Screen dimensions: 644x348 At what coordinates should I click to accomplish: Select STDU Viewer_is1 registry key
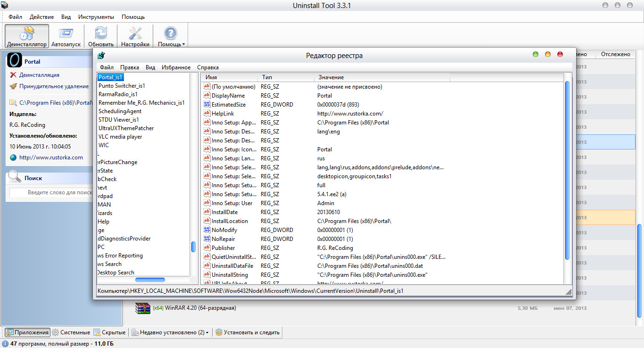tap(118, 120)
